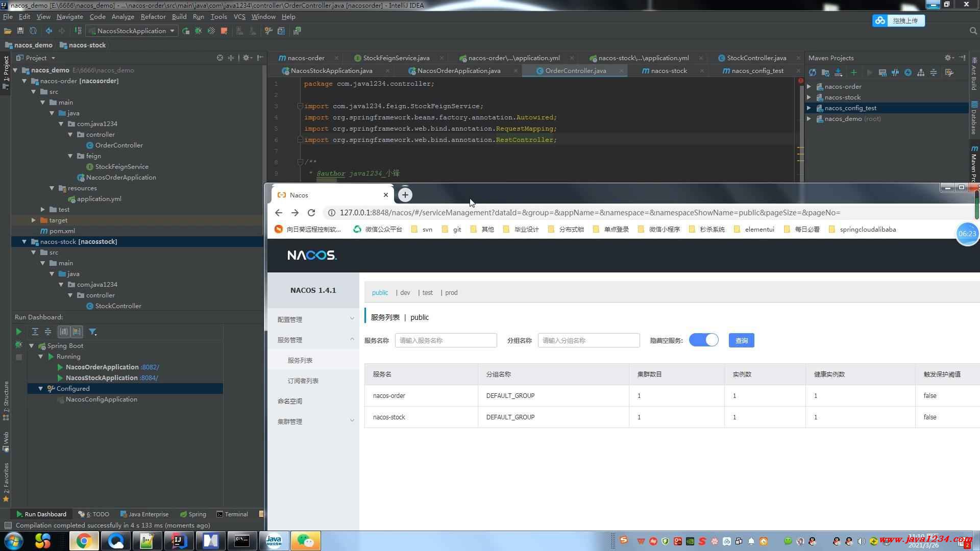Go back in the browser window

pyautogui.click(x=278, y=213)
